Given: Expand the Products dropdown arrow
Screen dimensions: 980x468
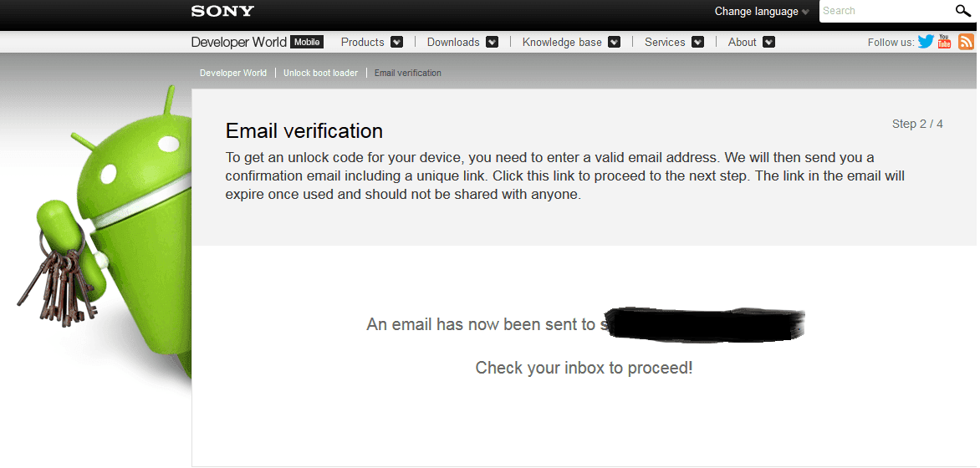Looking at the screenshot, I should click(397, 42).
